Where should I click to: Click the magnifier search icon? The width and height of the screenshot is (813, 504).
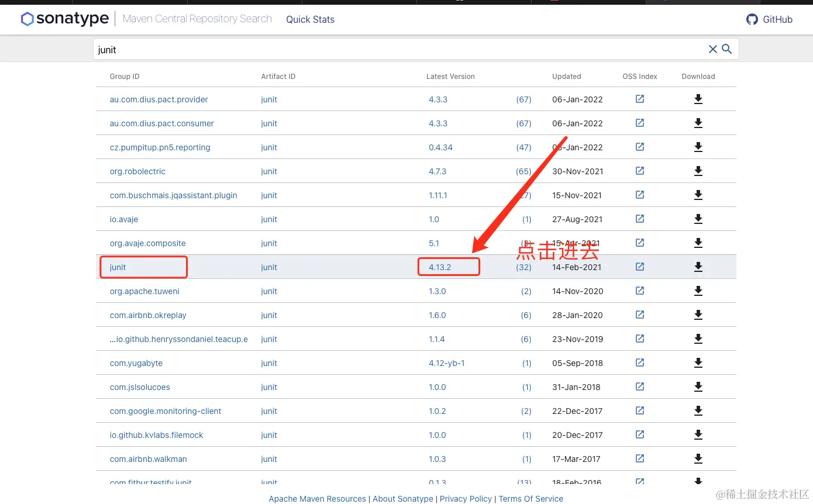coord(727,50)
